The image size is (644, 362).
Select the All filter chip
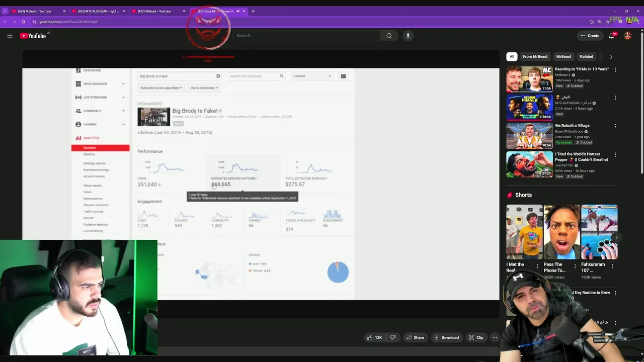tap(512, 56)
